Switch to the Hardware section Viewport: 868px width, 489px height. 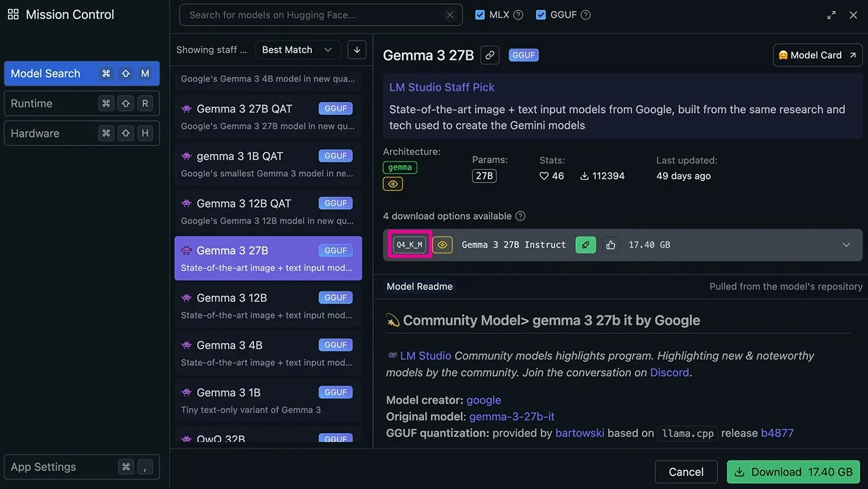[x=82, y=133]
